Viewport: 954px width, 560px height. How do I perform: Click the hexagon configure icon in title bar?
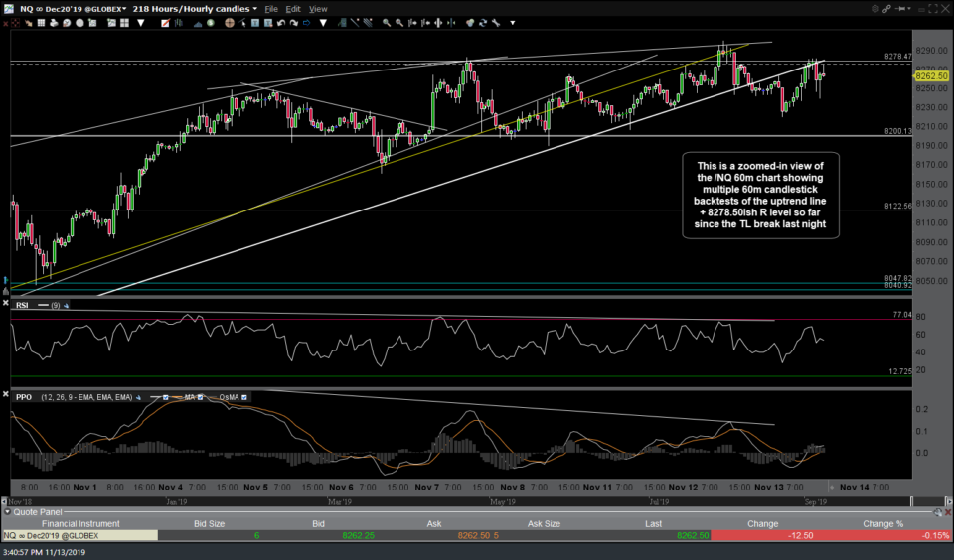[x=875, y=9]
